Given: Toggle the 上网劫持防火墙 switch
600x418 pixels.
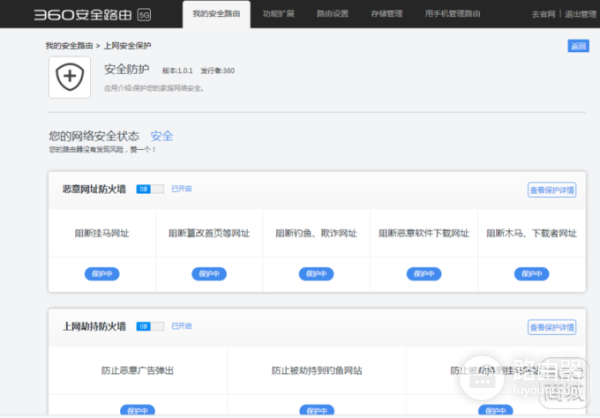Looking at the screenshot, I should click(x=150, y=326).
